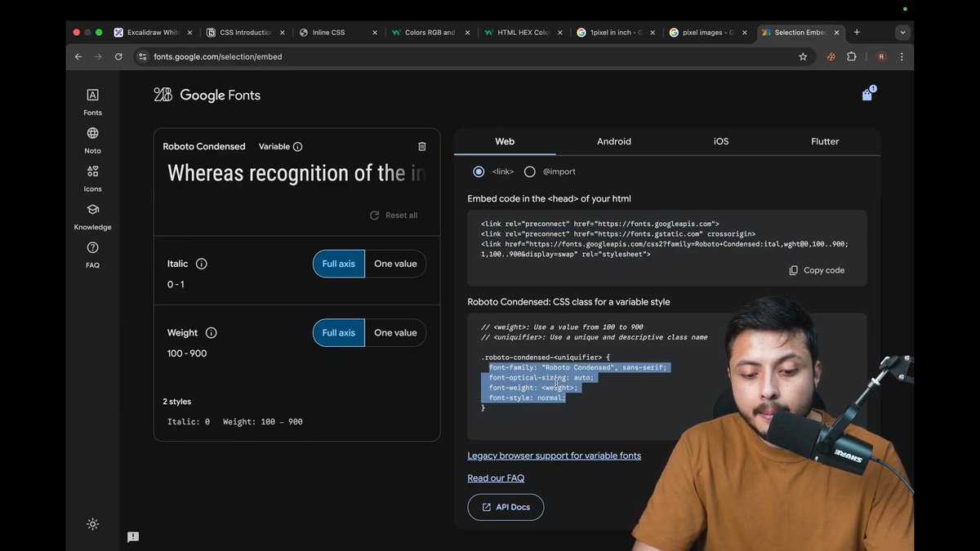
Task: Click the font-family code line
Action: pyautogui.click(x=578, y=367)
